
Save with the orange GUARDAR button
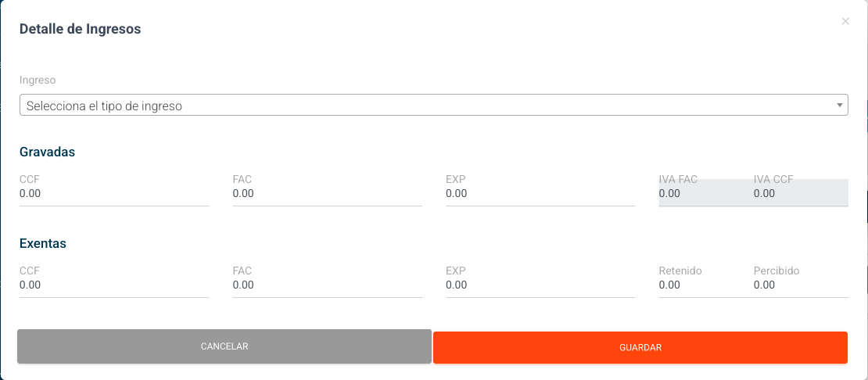tap(640, 347)
